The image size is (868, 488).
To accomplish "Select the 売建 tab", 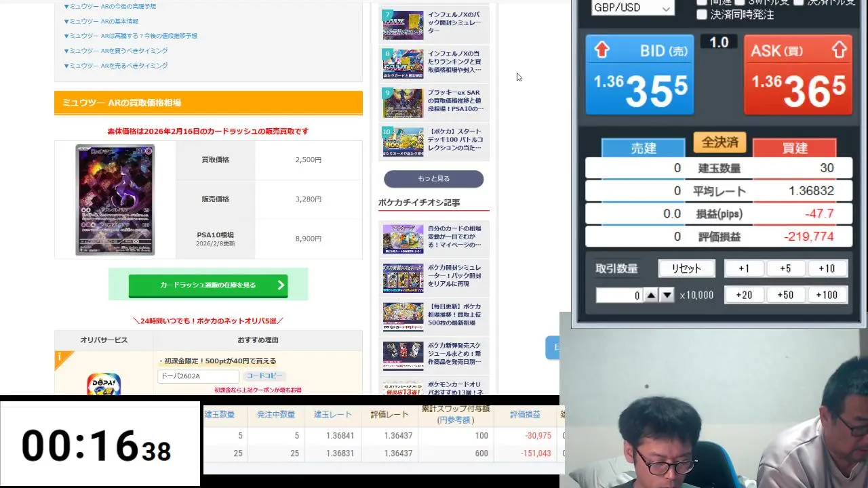I will click(643, 148).
